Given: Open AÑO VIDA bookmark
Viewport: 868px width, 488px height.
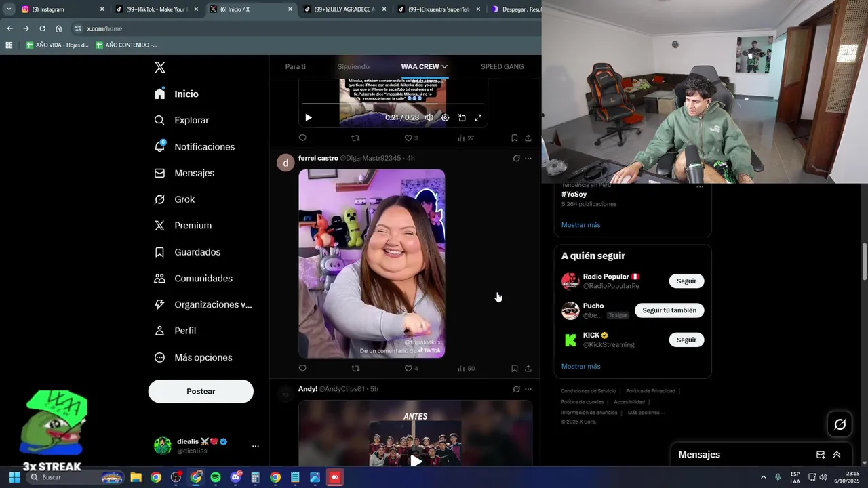Looking at the screenshot, I should [x=57, y=45].
